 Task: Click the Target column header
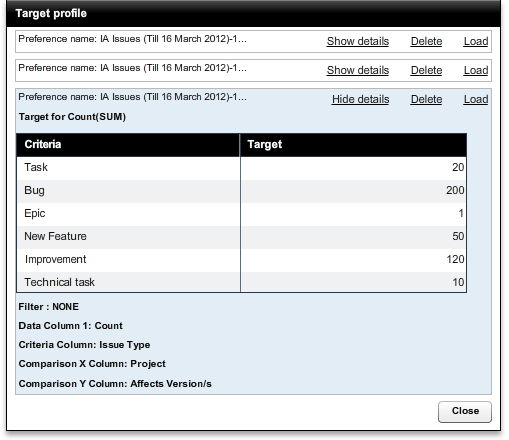(353, 145)
